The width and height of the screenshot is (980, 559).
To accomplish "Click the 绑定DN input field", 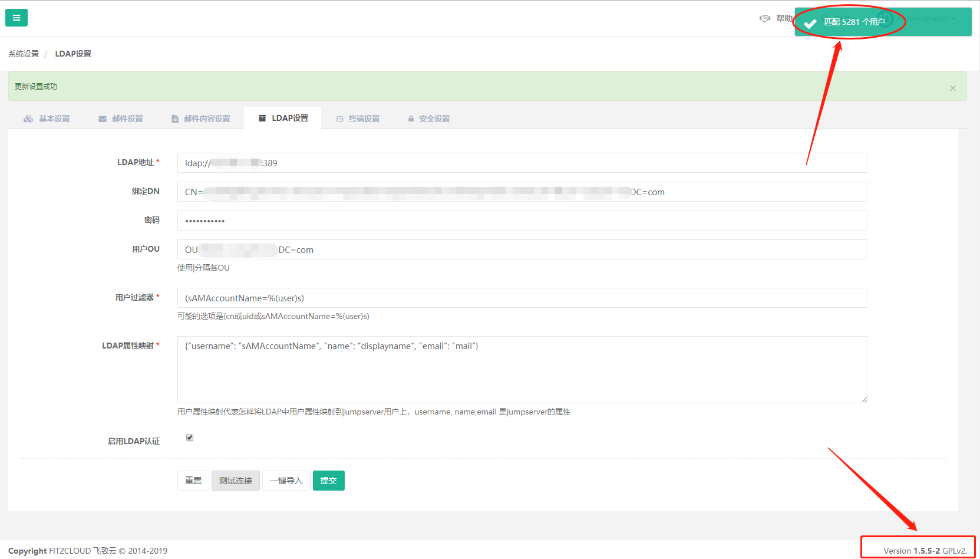I will pyautogui.click(x=522, y=192).
